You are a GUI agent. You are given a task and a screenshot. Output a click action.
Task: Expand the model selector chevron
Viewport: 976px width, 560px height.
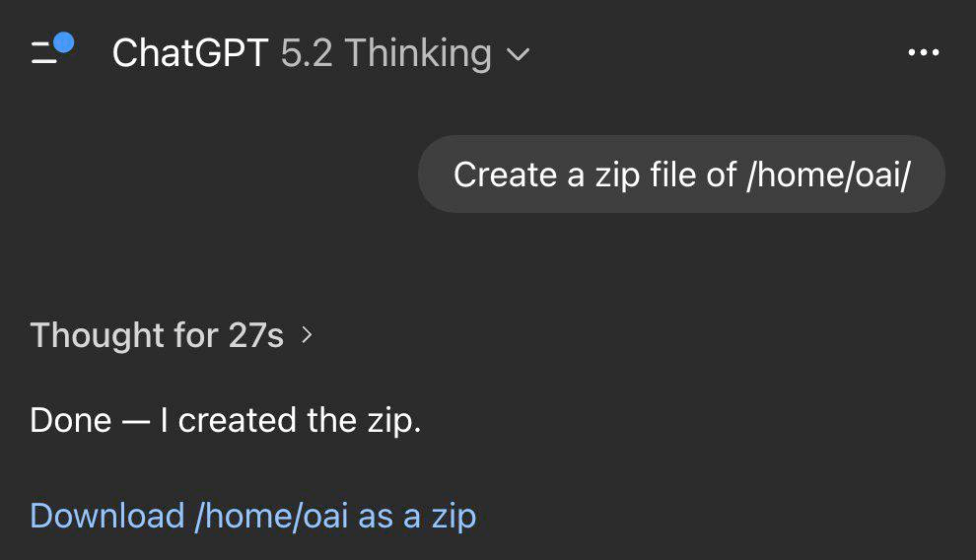tap(518, 54)
